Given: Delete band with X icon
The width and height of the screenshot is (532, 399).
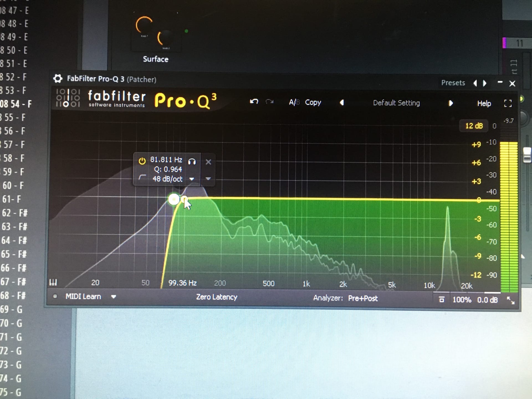Looking at the screenshot, I should click(208, 162).
